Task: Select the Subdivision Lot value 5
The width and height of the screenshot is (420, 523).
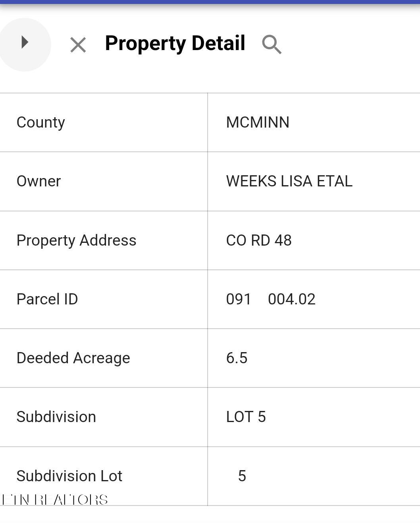Action: (x=242, y=476)
